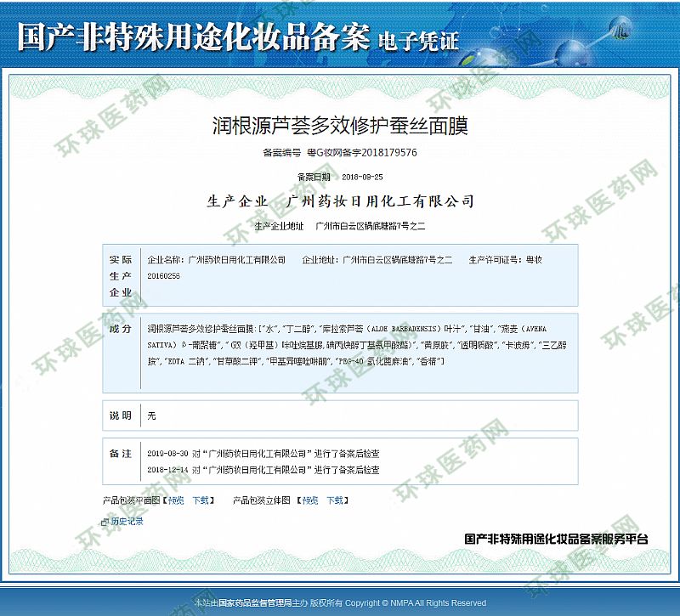The image size is (680, 616).
Task: Click the 成分 ingredients section label
Action: point(120,329)
